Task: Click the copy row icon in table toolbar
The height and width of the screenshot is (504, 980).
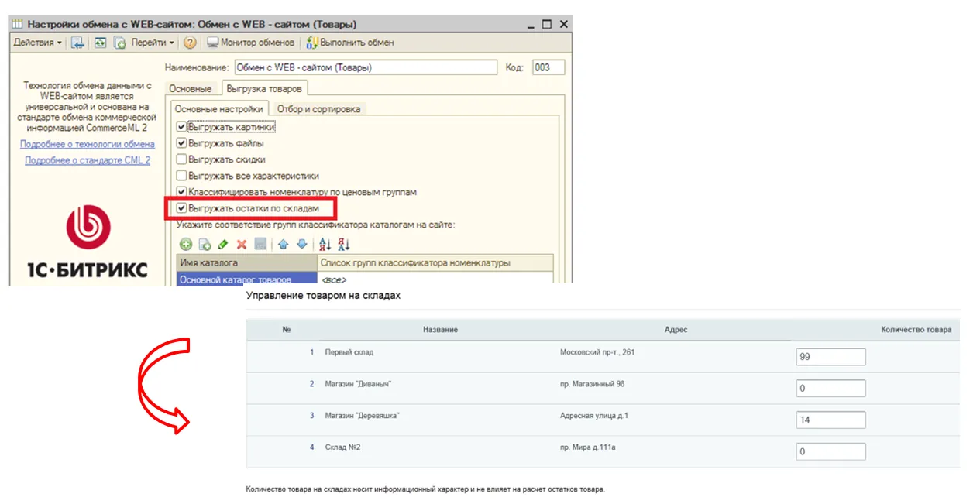Action: point(205,244)
